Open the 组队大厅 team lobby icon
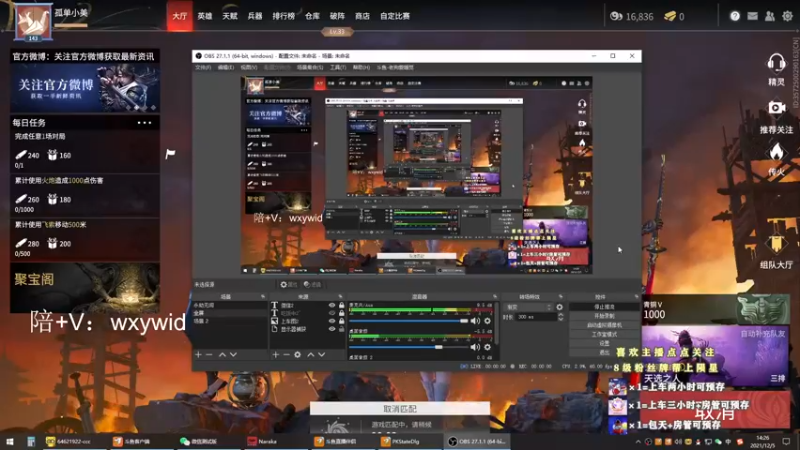Viewport: 800px width, 450px height. pos(776,244)
